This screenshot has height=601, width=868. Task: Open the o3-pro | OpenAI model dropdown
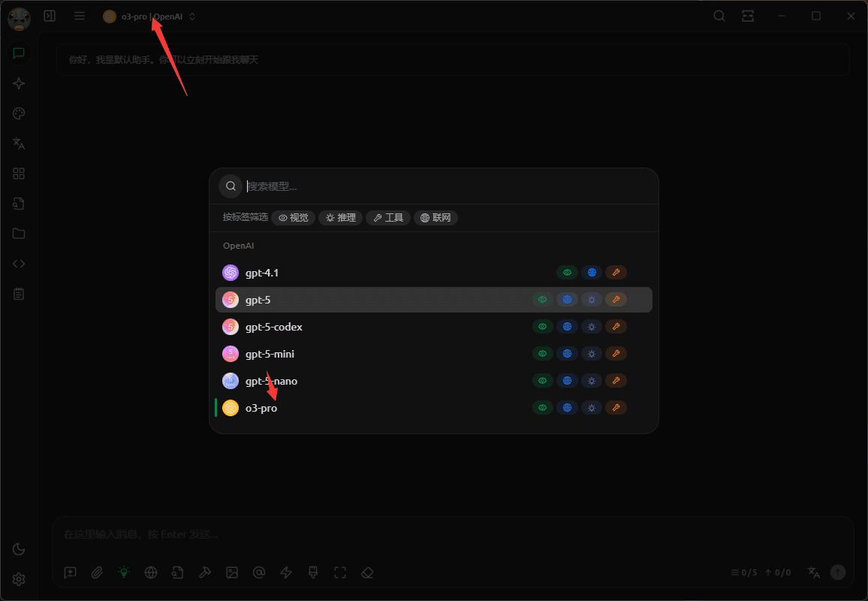pos(149,17)
